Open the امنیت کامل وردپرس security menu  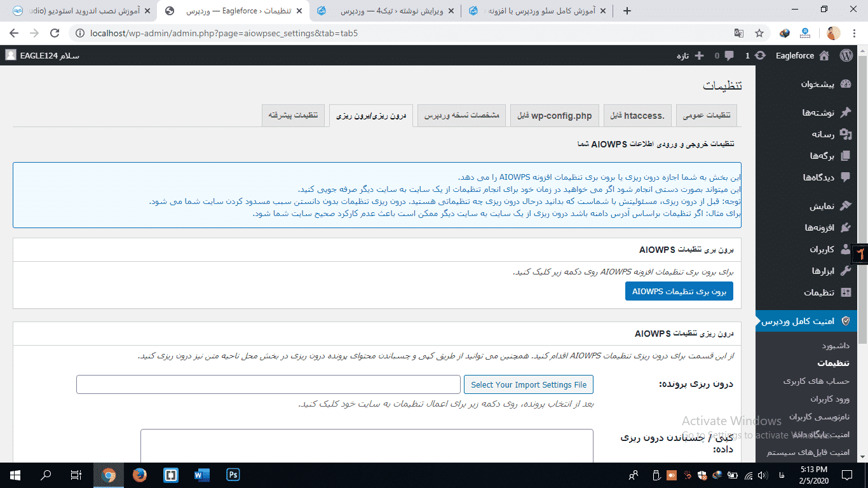click(807, 322)
